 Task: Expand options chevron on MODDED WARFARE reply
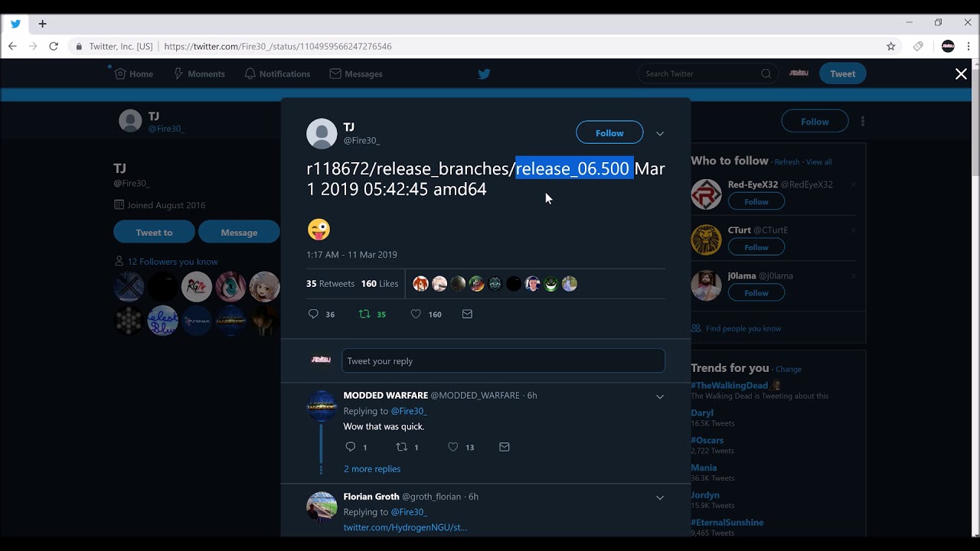point(660,396)
